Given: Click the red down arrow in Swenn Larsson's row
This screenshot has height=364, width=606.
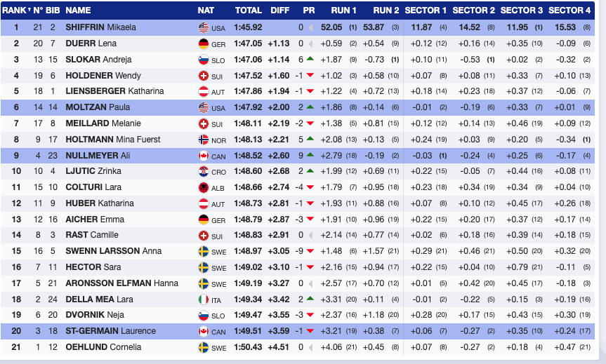Looking at the screenshot, I should point(310,252).
